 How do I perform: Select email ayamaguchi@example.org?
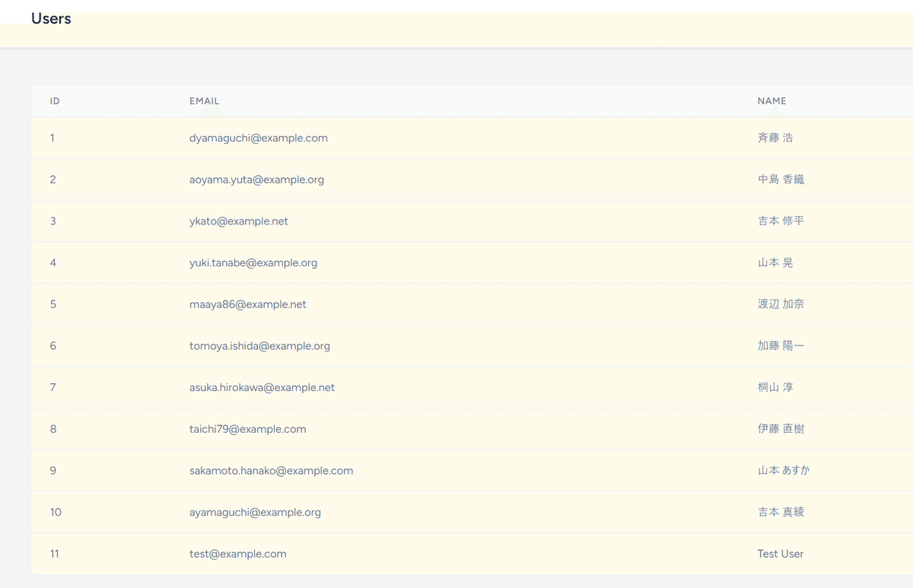tap(256, 513)
